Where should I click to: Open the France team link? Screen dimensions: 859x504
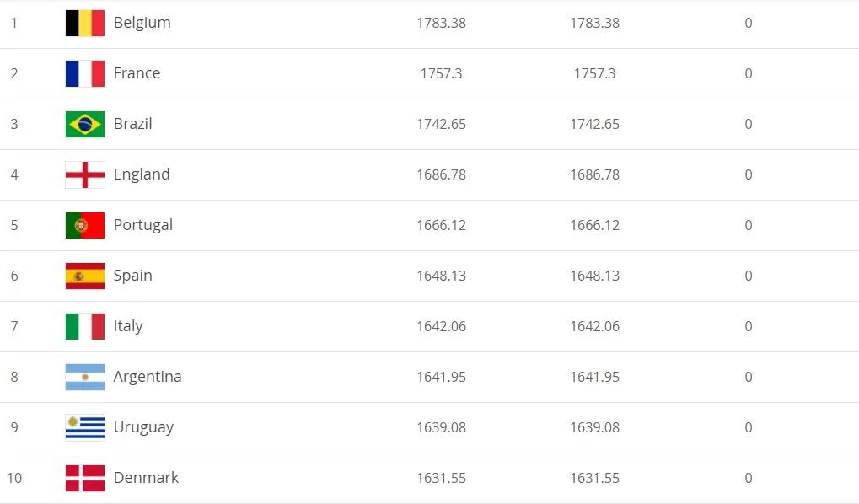pyautogui.click(x=137, y=73)
